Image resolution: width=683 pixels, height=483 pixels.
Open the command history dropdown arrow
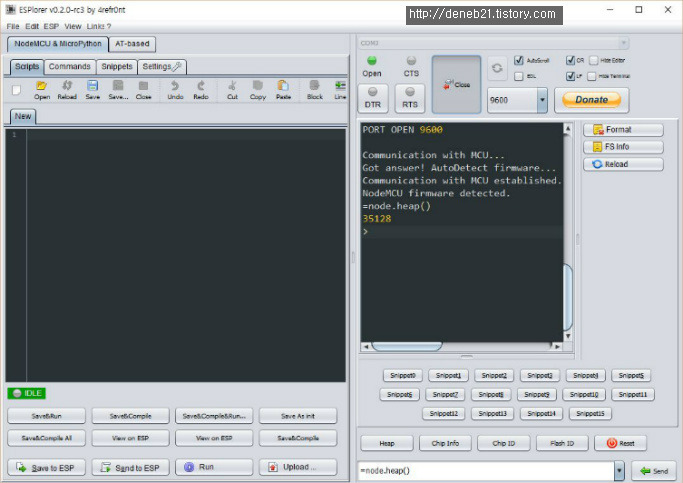(x=619, y=471)
